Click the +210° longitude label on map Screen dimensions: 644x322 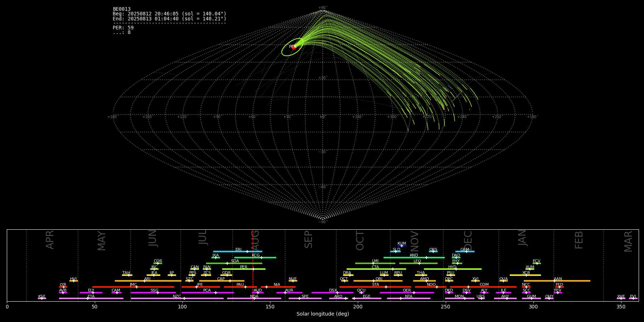pos(497,117)
